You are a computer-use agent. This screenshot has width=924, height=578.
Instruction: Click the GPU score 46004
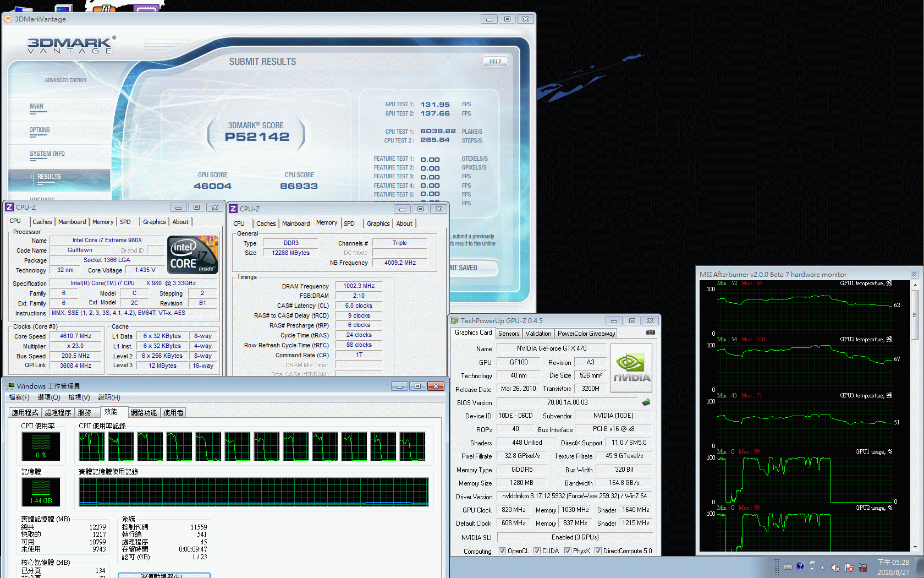213,186
